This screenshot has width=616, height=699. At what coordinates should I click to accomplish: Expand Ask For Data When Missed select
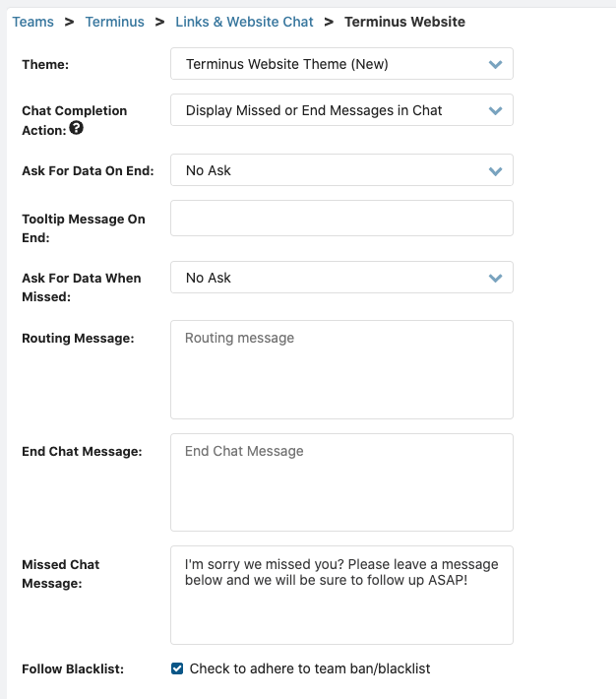pyautogui.click(x=341, y=278)
